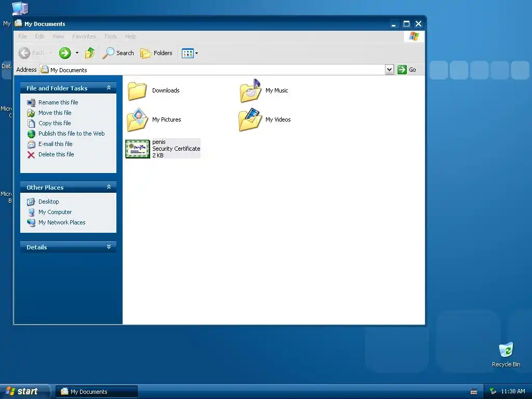Click the Rename this file icon

tap(31, 102)
